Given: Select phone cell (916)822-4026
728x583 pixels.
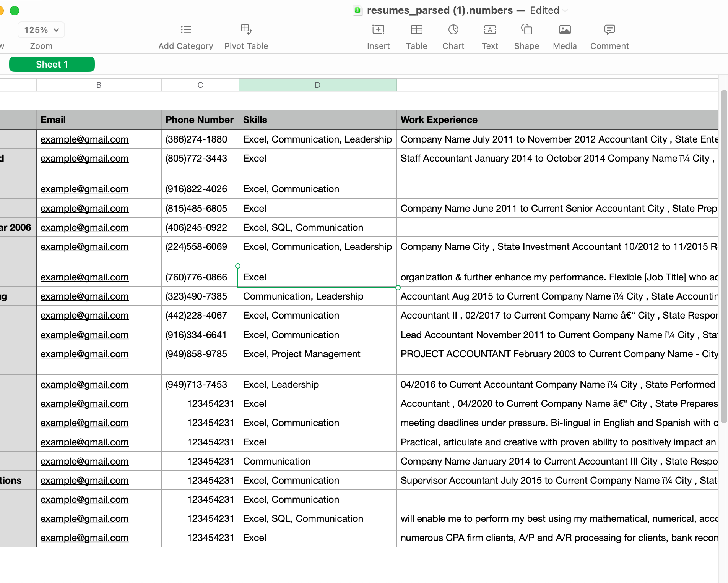Looking at the screenshot, I should [200, 189].
